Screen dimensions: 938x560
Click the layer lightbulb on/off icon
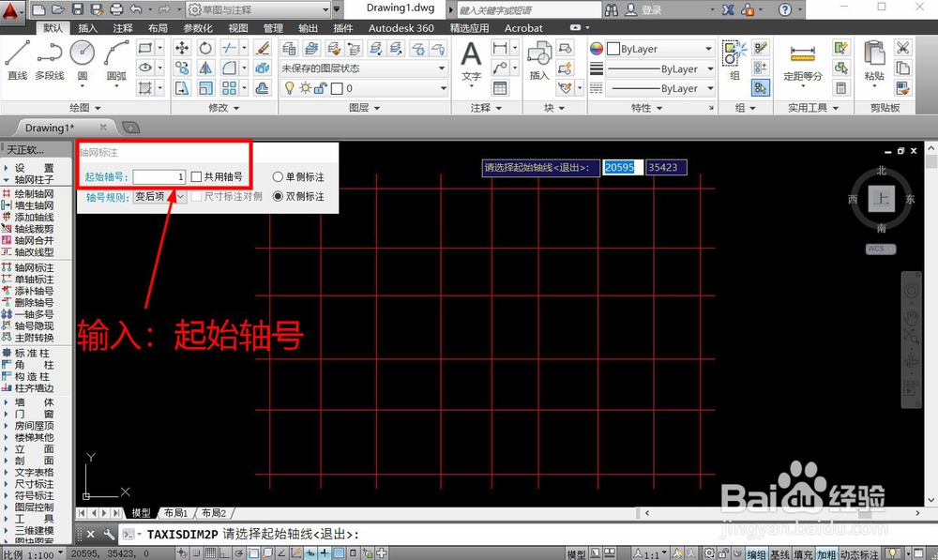(x=290, y=88)
